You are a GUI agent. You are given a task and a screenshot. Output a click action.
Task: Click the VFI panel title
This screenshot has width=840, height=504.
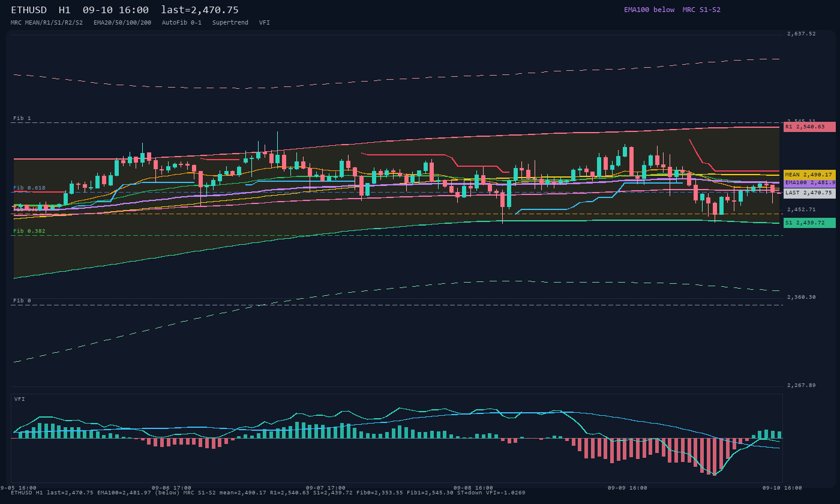[x=20, y=399]
